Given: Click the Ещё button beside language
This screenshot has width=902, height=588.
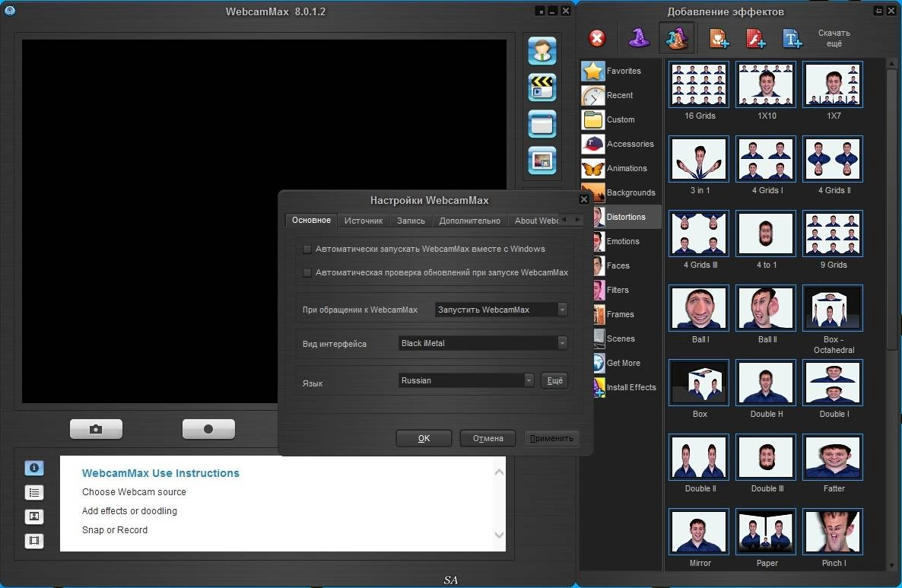Looking at the screenshot, I should point(554,380).
